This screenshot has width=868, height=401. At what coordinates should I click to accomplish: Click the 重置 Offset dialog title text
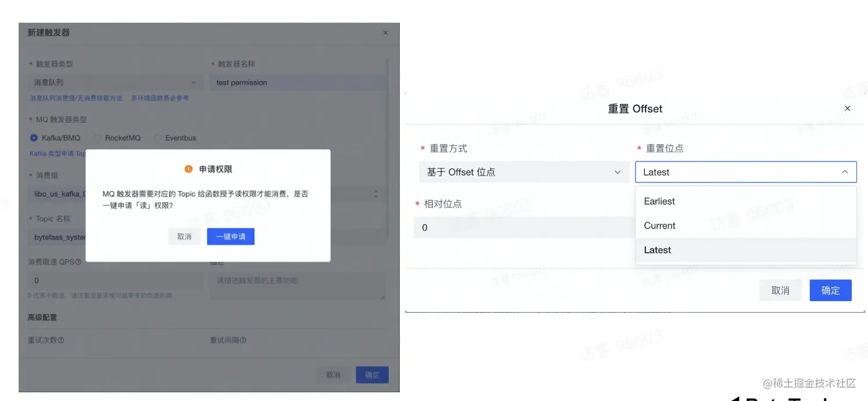pos(635,109)
